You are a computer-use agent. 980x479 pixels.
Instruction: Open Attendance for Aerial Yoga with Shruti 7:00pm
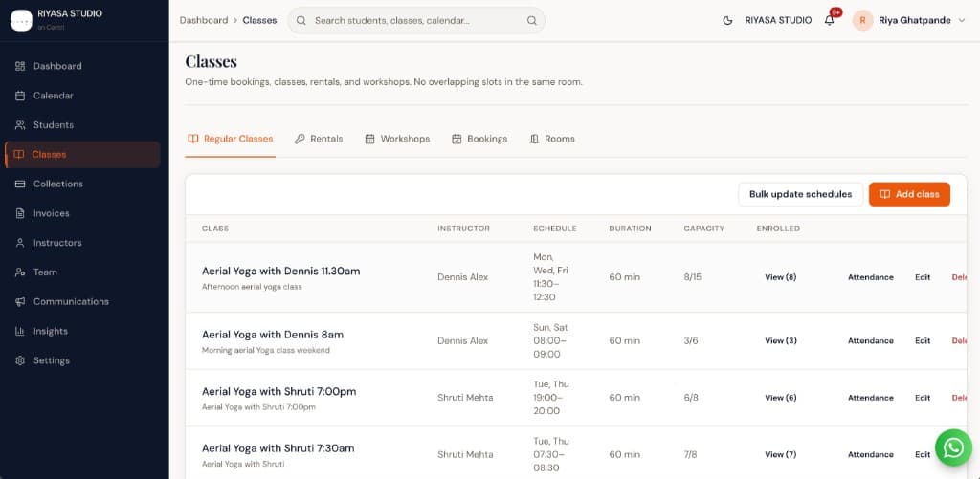click(871, 398)
